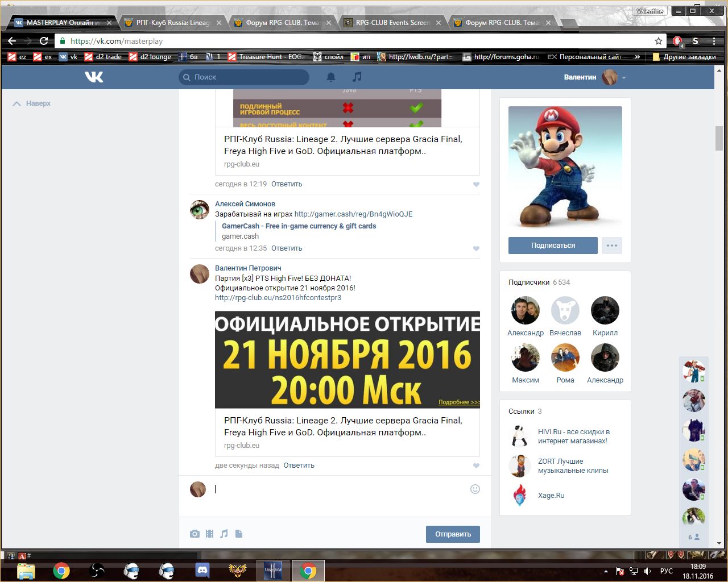
Task: Open File Explorer from the taskbar
Action: point(26,570)
